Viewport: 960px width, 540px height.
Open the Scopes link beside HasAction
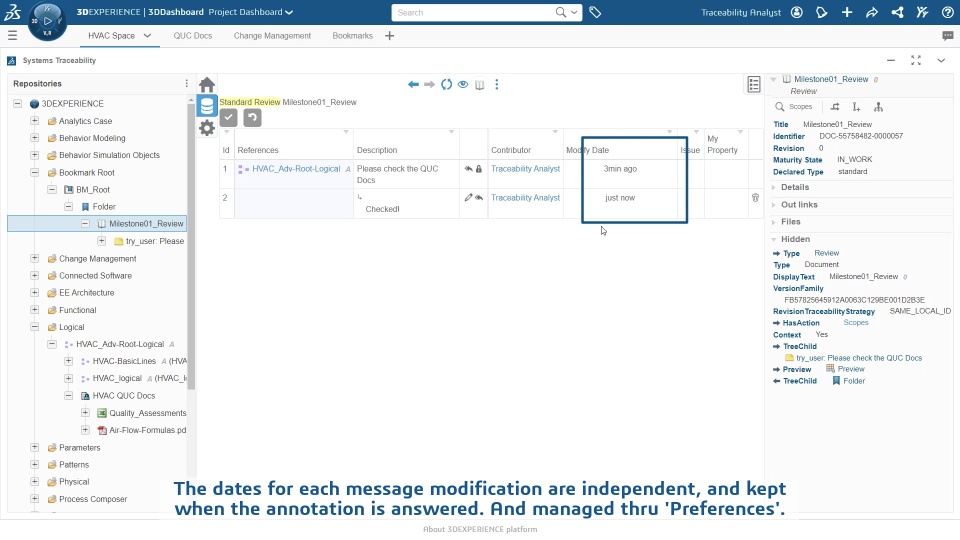[856, 323]
